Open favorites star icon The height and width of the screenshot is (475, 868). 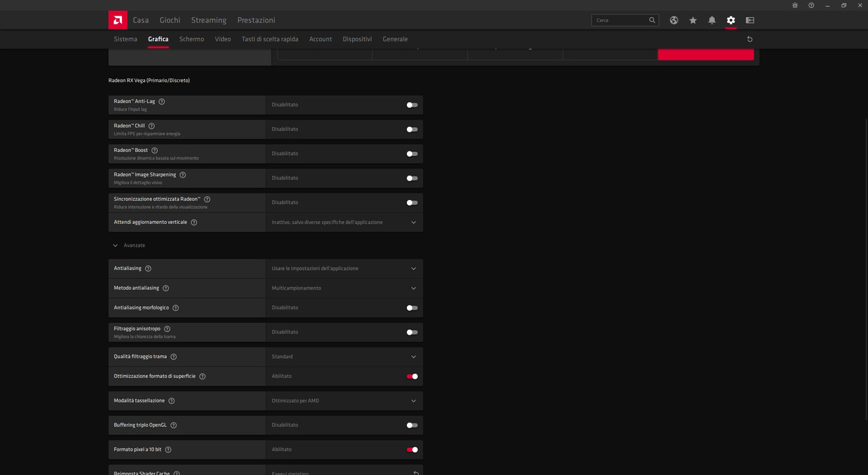[693, 20]
